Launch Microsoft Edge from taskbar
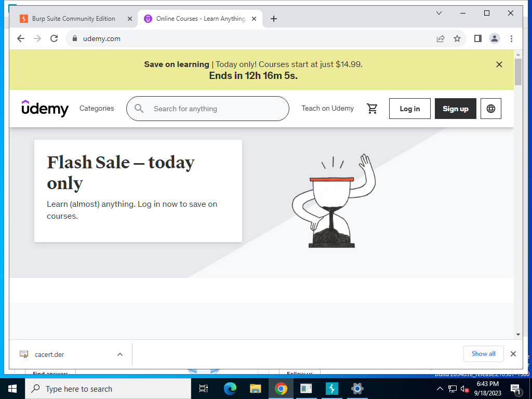532x399 pixels. pos(230,389)
